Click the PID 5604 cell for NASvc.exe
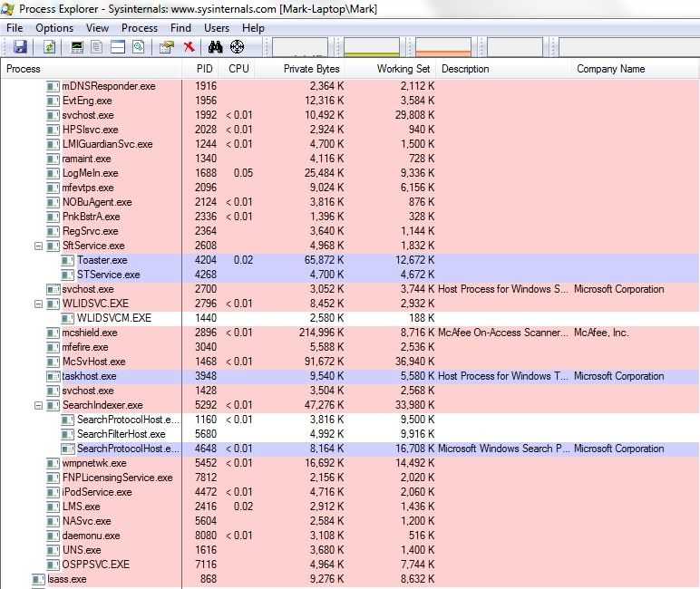Viewport: 700px width, 589px height. [206, 521]
